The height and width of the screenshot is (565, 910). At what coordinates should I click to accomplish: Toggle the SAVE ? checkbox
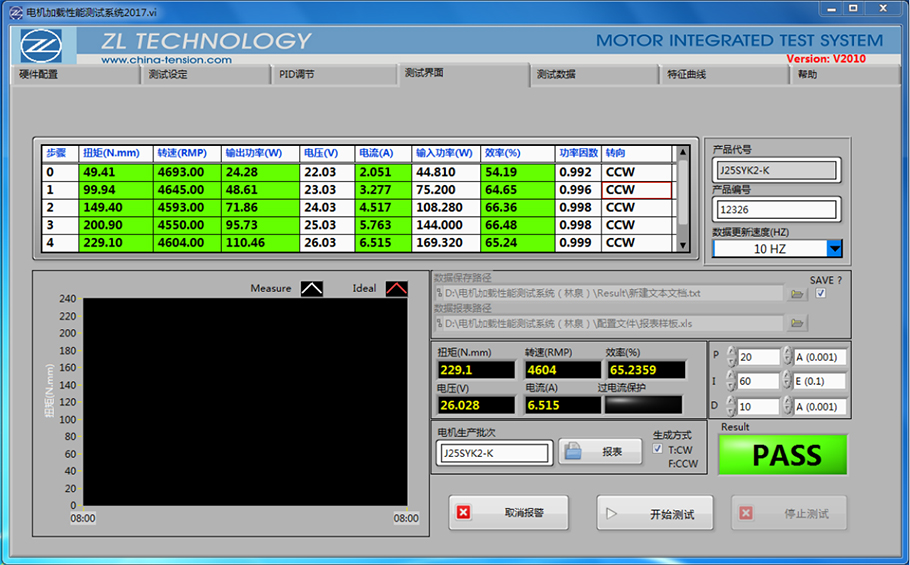click(x=821, y=294)
